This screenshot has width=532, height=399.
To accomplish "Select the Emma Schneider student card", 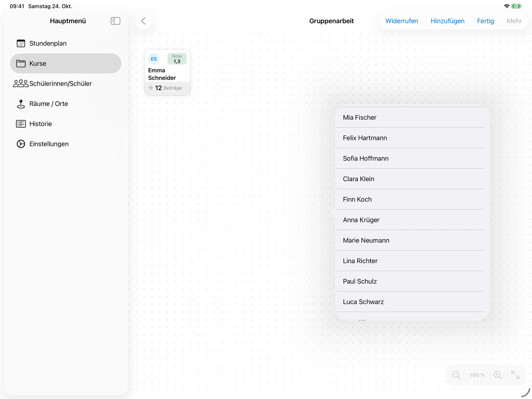I will [167, 72].
